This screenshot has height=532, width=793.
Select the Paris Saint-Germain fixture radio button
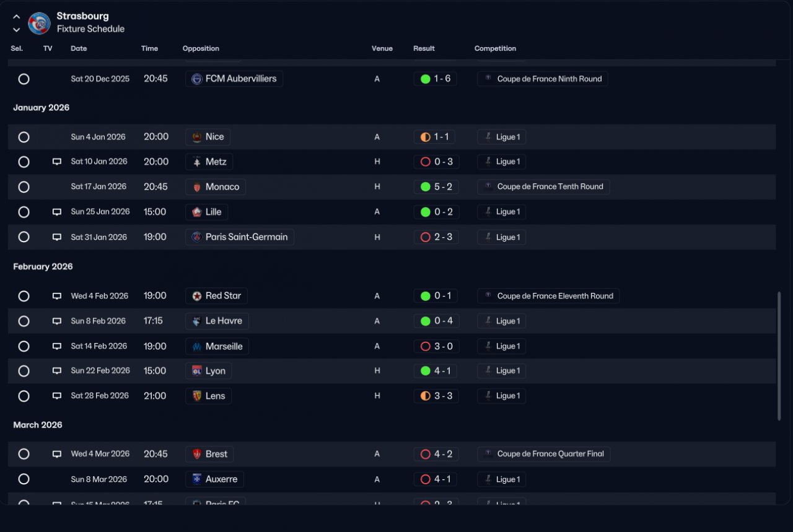[x=24, y=237]
